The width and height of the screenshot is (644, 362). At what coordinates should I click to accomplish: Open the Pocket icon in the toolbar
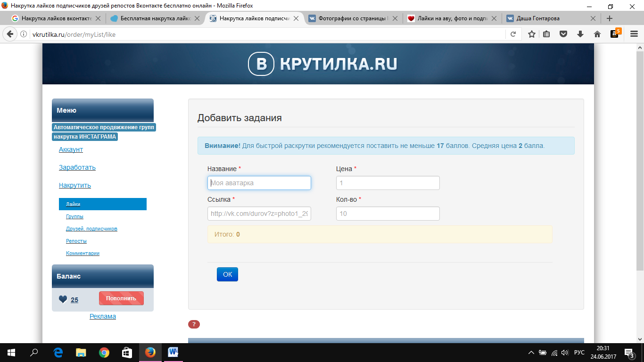click(x=563, y=34)
